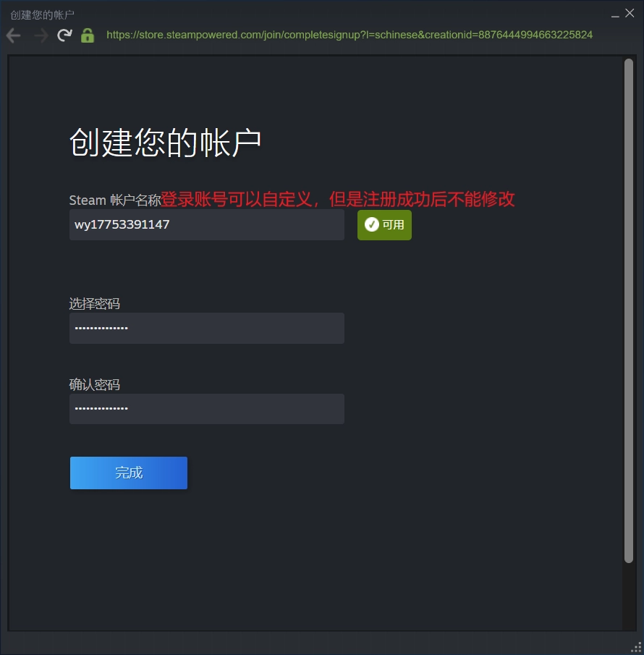
Task: Click into the 选择密码 password field
Action: pyautogui.click(x=206, y=329)
